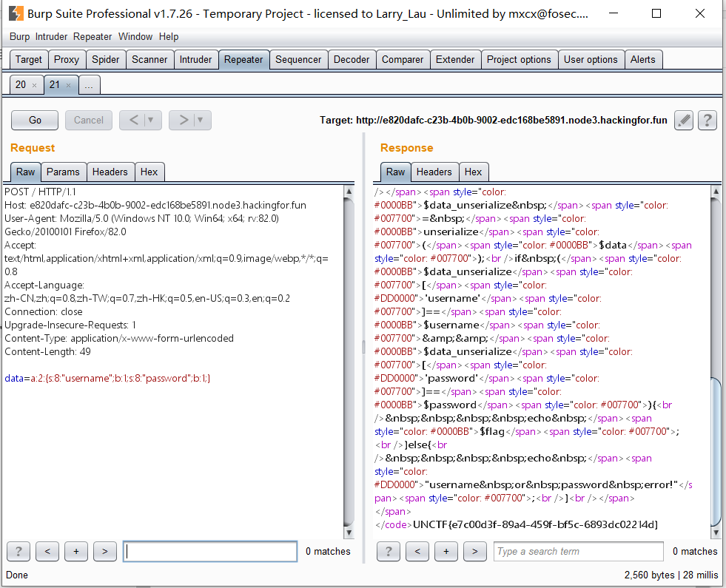Open Repeater help question mark icon
This screenshot has height=588, width=726.
point(707,121)
